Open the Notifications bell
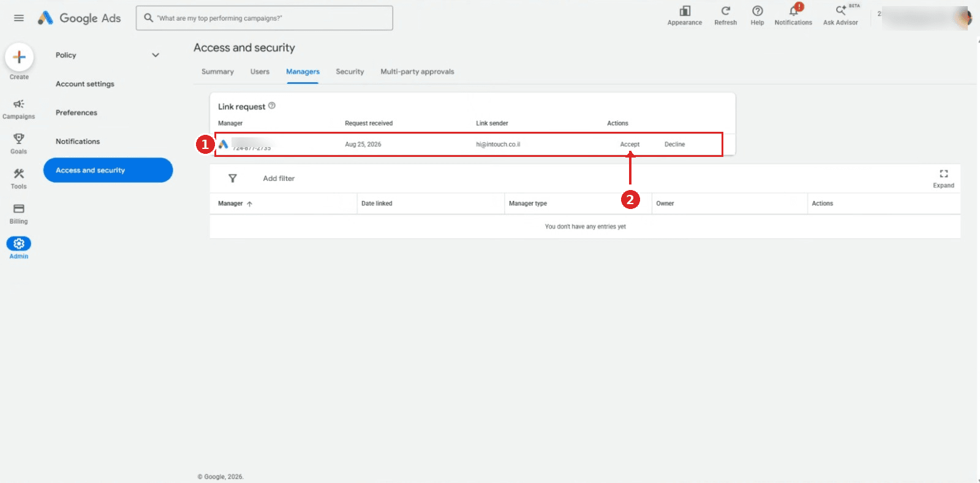Image resolution: width=980 pixels, height=483 pixels. coord(794,11)
